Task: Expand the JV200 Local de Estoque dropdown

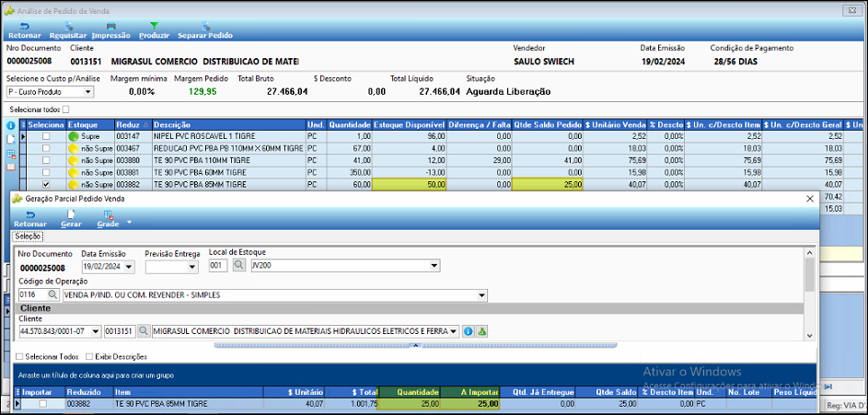Action: (x=434, y=266)
